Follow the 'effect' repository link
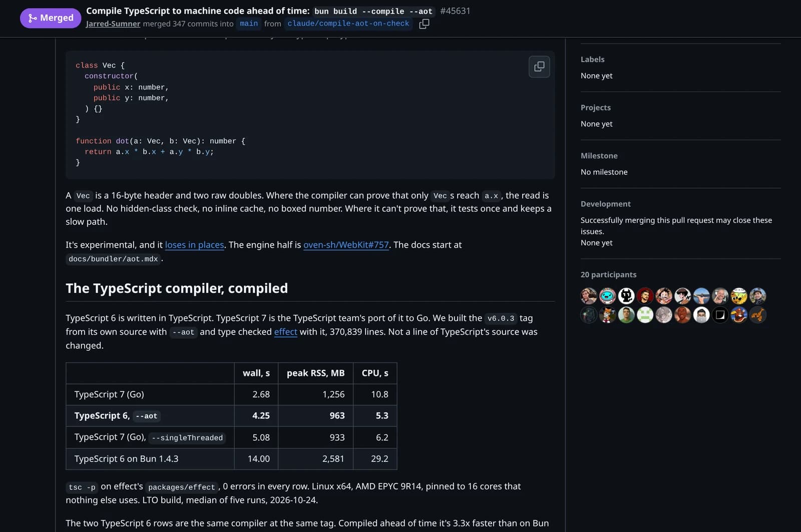This screenshot has height=532, width=801. click(x=285, y=332)
